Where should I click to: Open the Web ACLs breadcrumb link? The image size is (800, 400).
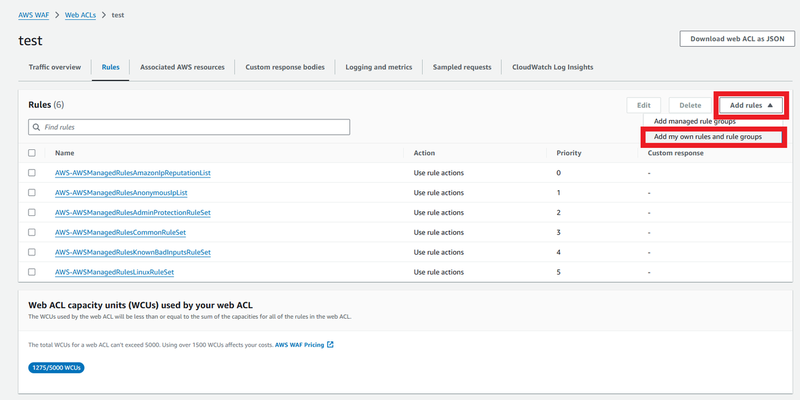click(x=80, y=15)
